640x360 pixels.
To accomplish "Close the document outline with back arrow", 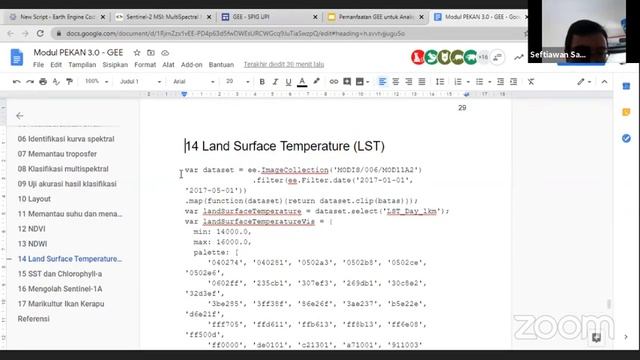I will [20, 116].
